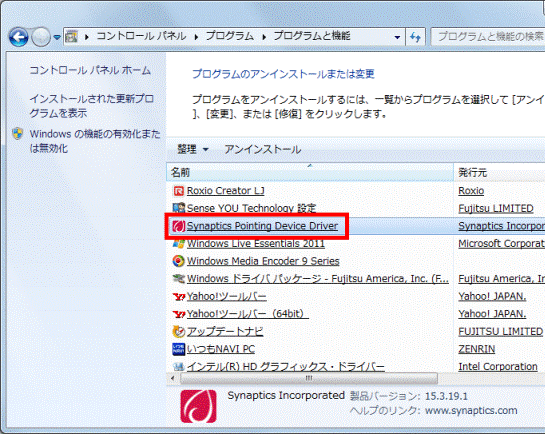This screenshot has height=434, width=545.
Task: Select アップデートナビ entry
Action: coord(225,331)
